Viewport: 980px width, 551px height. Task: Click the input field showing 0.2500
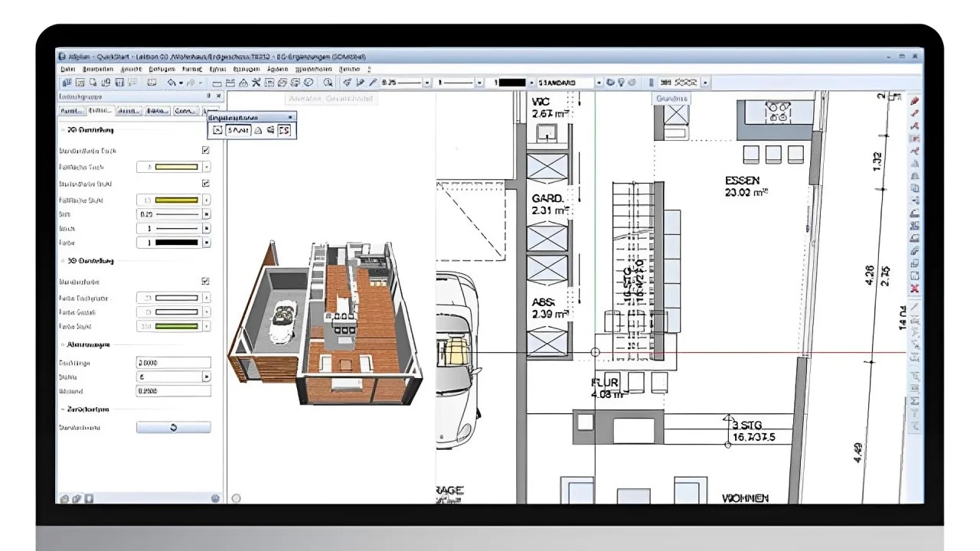(x=173, y=391)
